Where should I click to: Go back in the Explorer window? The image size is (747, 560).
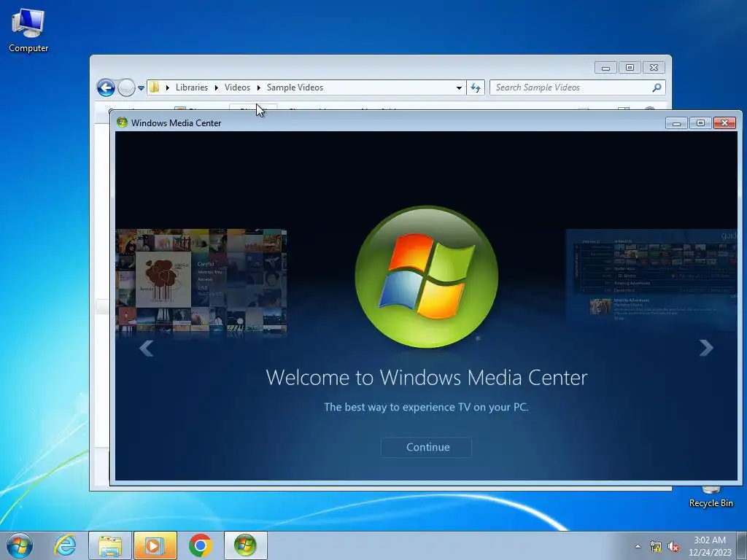point(106,87)
